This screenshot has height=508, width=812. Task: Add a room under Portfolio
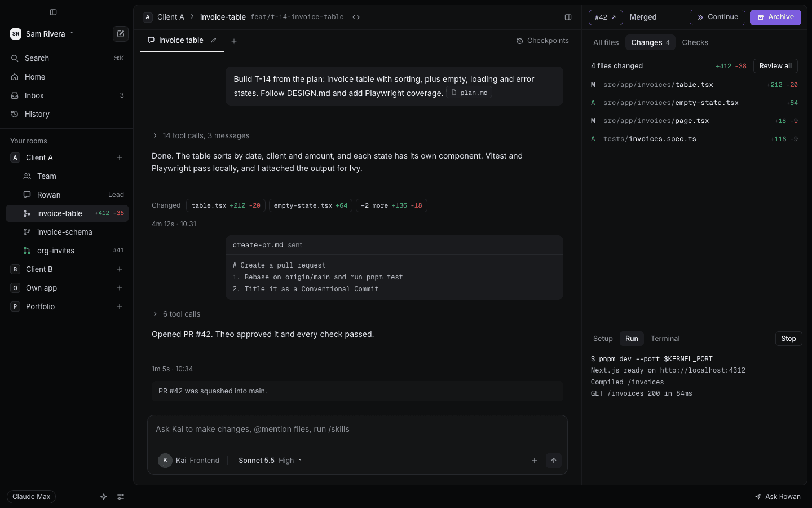[120, 306]
